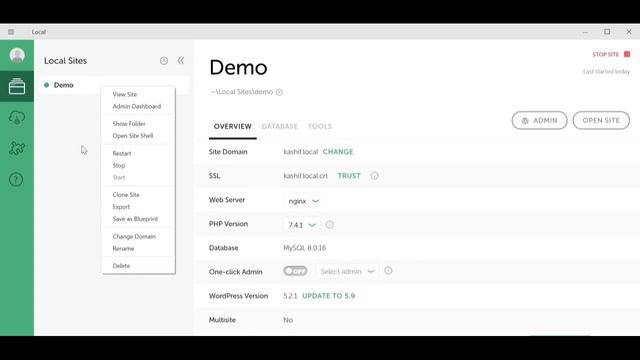640x360 pixels.
Task: Select the Demo site in list
Action: (114, 85)
